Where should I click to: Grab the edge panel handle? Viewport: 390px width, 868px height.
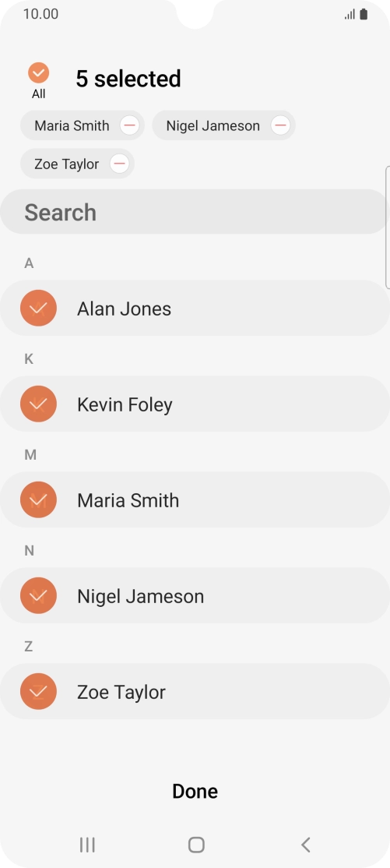[387, 227]
